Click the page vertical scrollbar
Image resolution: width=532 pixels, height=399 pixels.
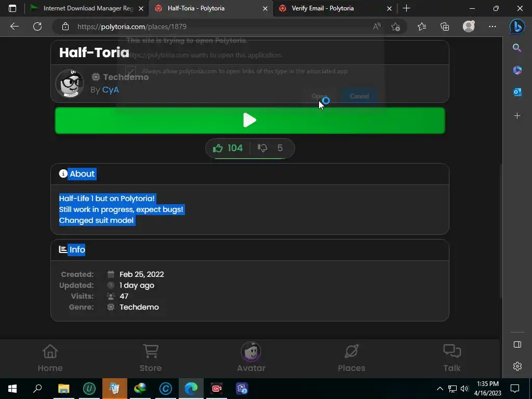coord(500,231)
